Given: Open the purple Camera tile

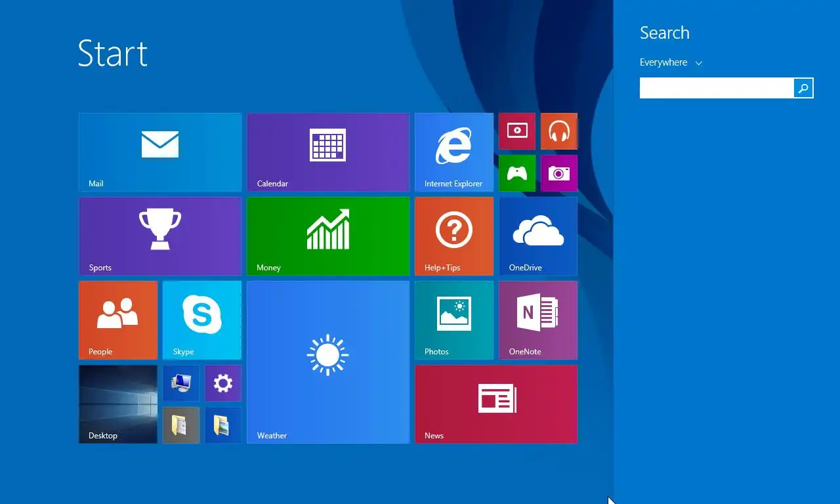Looking at the screenshot, I should tap(559, 173).
